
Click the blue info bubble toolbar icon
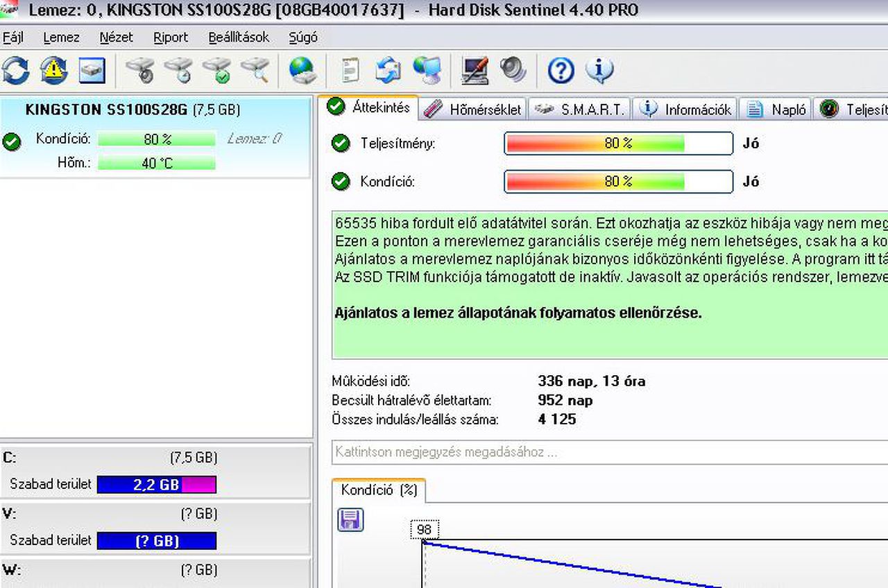[599, 71]
